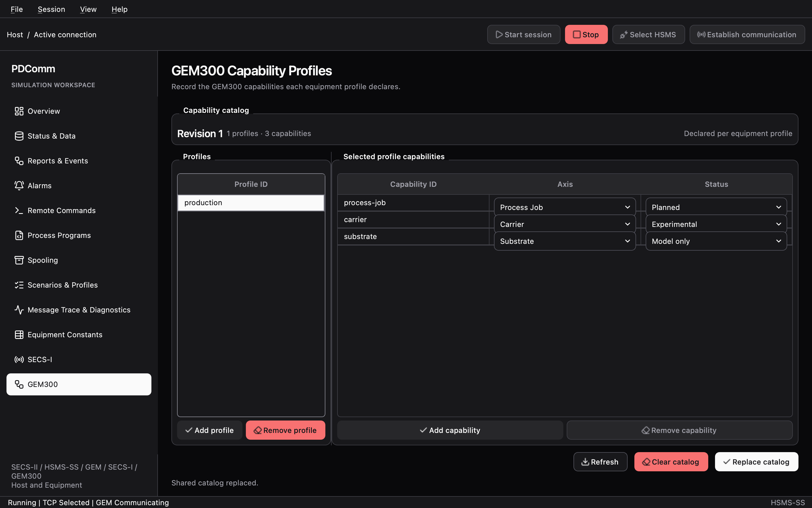Viewport: 812px width, 508px height.
Task: Click the download icon on Refresh
Action: tap(585, 462)
